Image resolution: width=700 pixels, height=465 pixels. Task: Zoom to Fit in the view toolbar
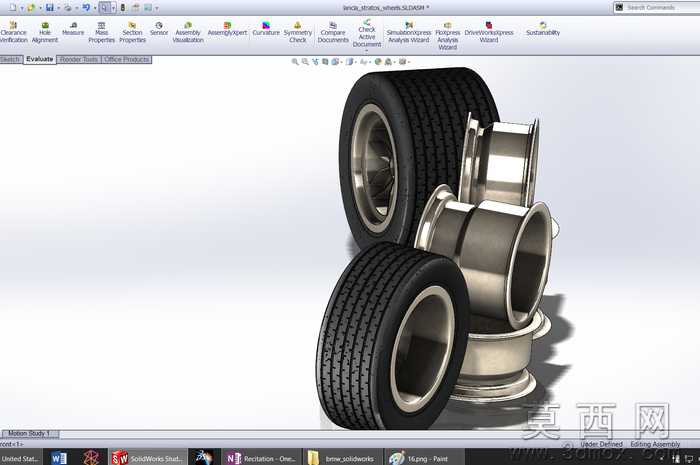pyautogui.click(x=295, y=62)
